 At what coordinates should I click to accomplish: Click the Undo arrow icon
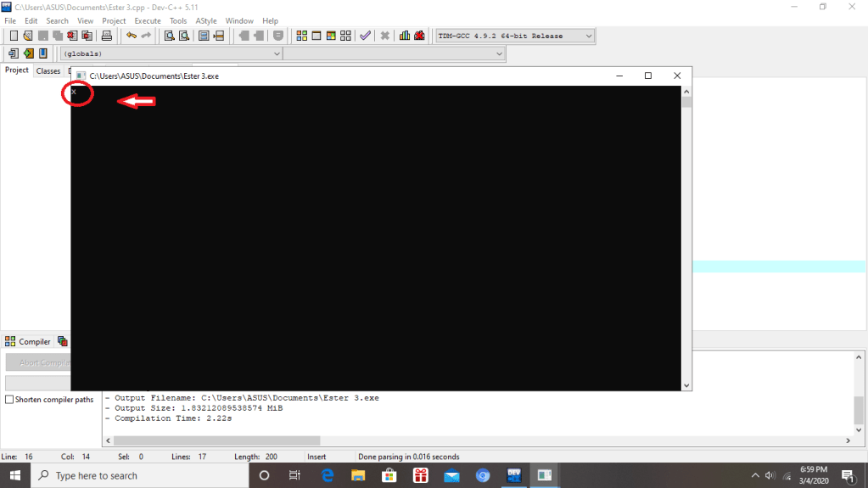pos(131,36)
